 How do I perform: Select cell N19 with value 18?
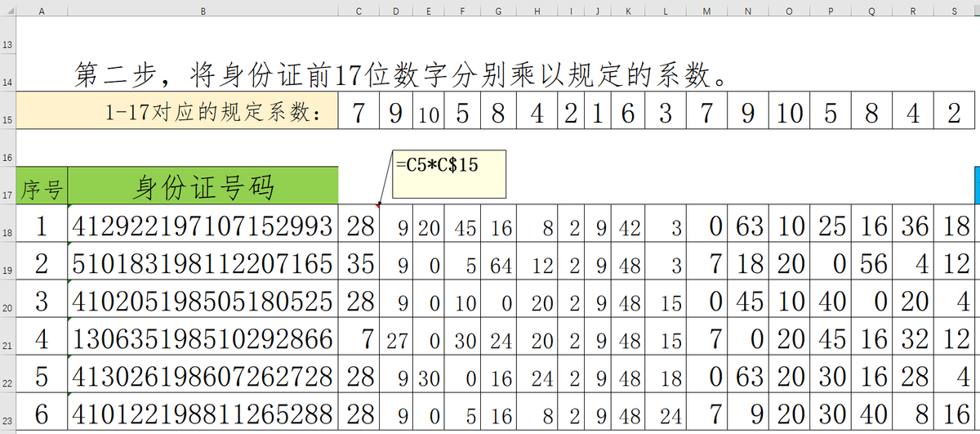click(748, 262)
